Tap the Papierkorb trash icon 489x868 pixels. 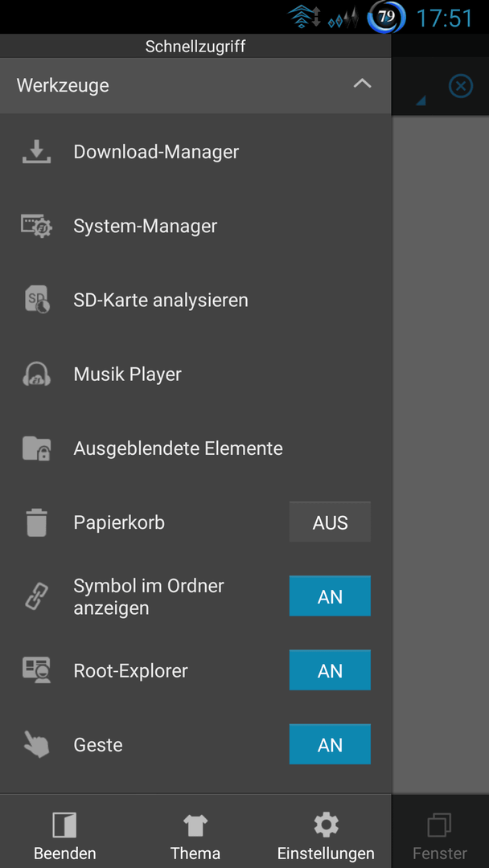pos(36,522)
